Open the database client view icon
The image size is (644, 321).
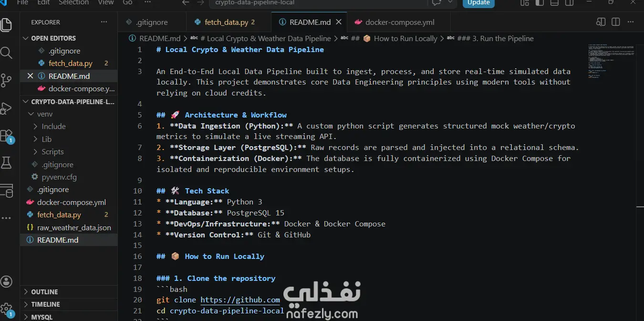click(6, 191)
